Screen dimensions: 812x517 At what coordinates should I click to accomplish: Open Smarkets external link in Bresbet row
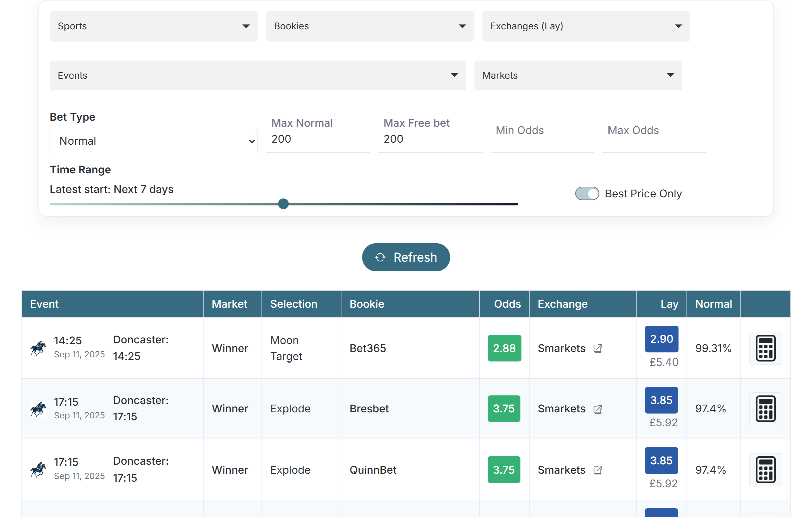(597, 409)
